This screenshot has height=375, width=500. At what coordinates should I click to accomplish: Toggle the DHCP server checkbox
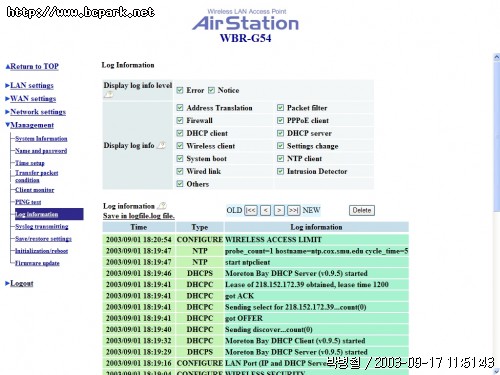pos(281,133)
